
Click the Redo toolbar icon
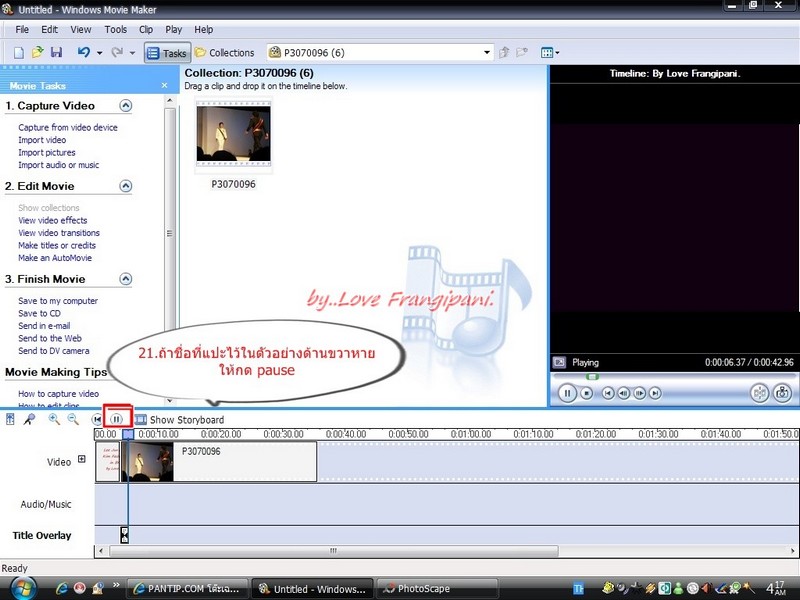[x=117, y=52]
